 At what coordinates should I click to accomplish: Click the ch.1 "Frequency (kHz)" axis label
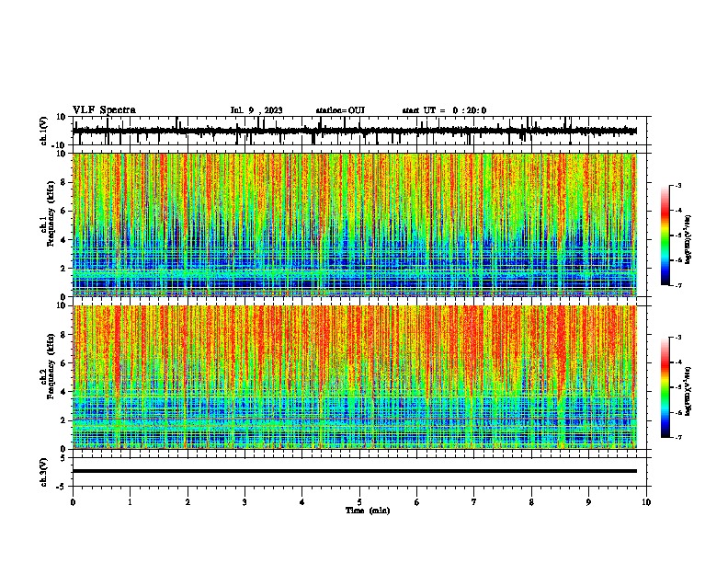click(51, 213)
